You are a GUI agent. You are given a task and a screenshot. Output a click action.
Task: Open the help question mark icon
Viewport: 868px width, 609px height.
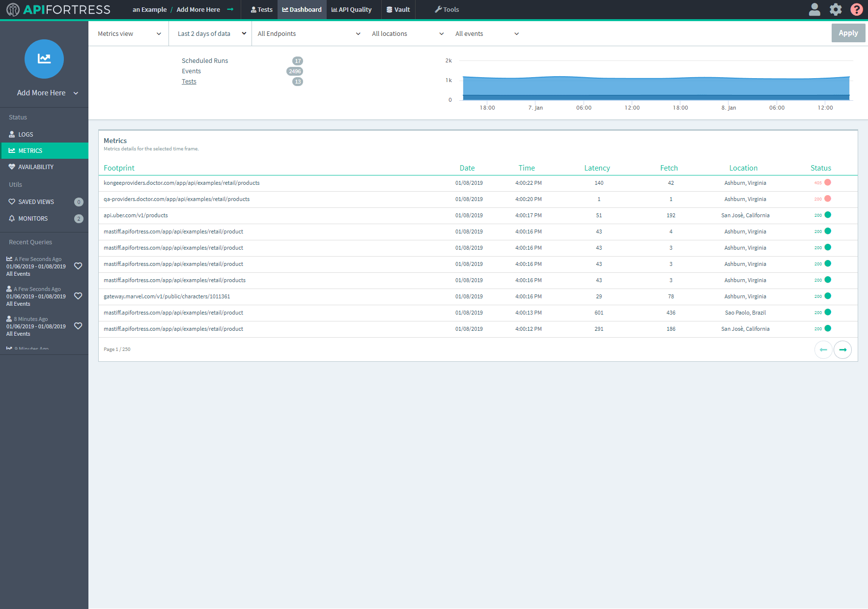(x=857, y=9)
